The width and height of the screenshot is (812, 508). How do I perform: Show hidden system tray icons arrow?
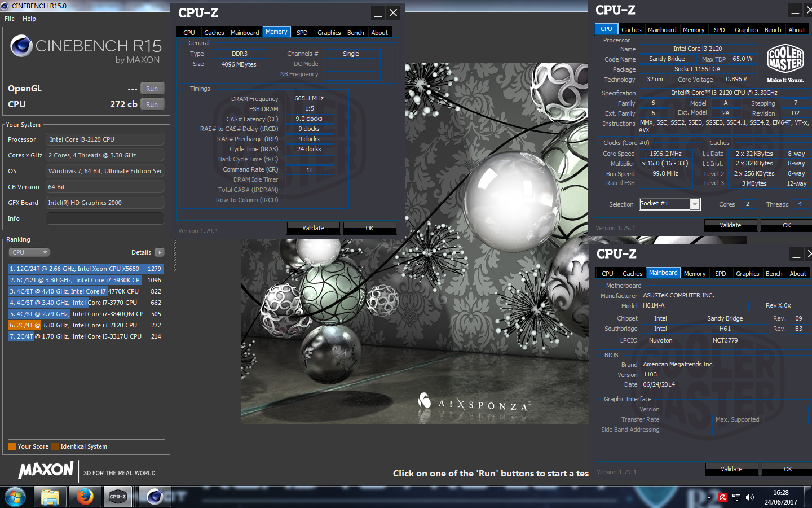tap(709, 497)
